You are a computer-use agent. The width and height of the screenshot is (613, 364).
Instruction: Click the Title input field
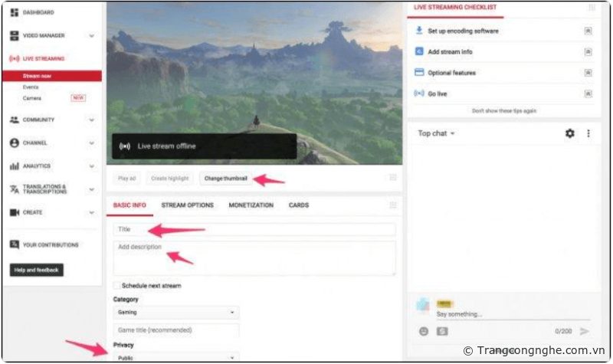(254, 229)
